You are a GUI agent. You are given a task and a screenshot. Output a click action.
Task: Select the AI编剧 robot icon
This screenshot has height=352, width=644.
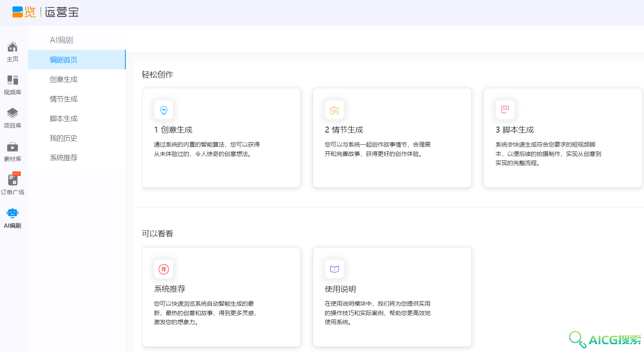13,213
